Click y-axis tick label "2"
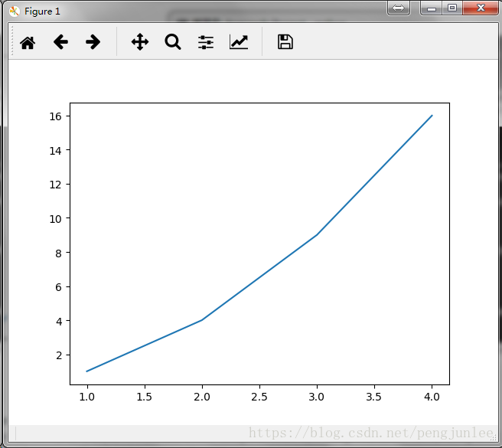The height and width of the screenshot is (448, 502). point(59,355)
